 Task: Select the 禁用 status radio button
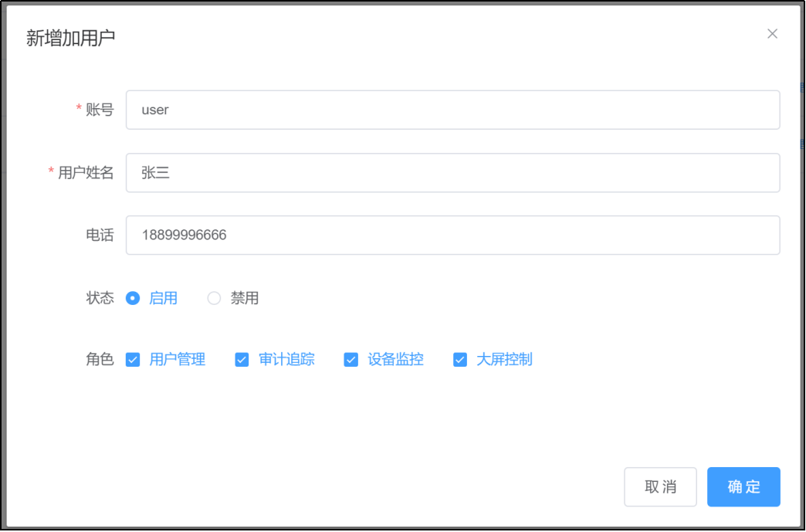point(214,298)
